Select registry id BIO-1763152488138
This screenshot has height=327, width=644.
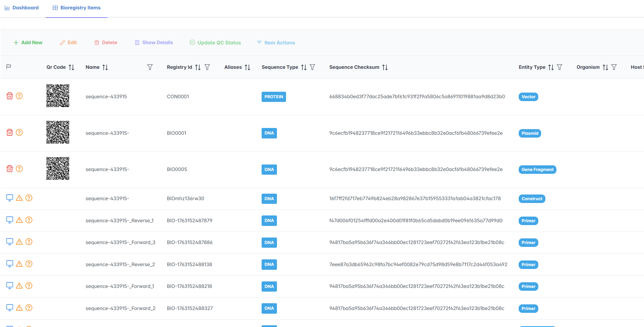pyautogui.click(x=190, y=264)
